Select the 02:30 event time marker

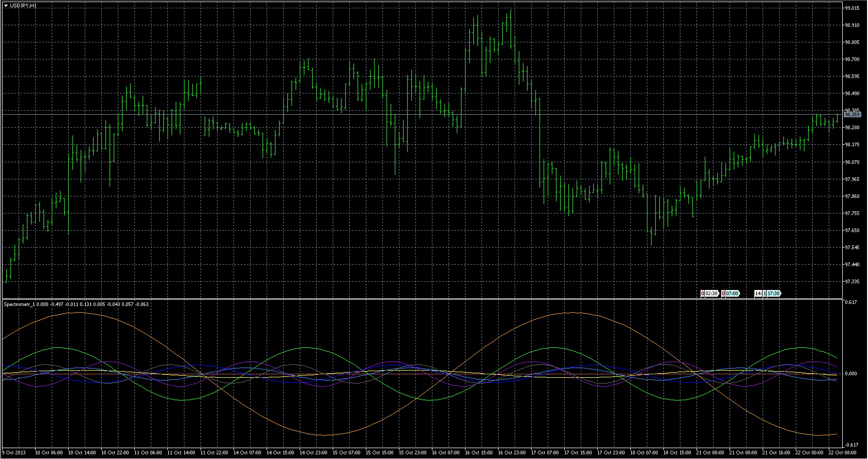pyautogui.click(x=712, y=294)
